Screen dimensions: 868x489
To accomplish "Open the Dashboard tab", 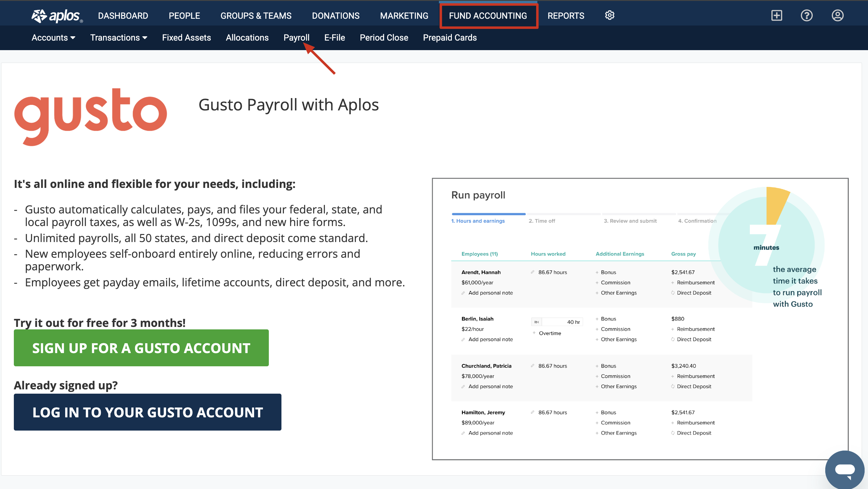I will pyautogui.click(x=123, y=15).
